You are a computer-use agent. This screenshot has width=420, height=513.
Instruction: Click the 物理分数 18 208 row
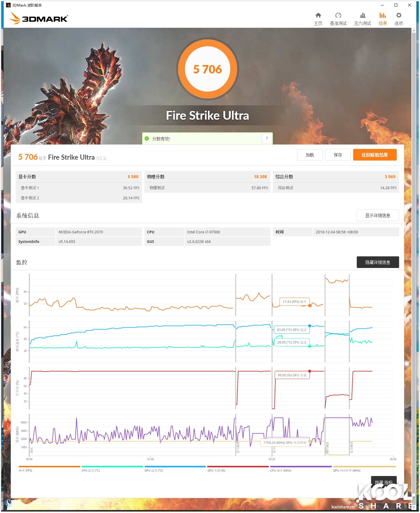pos(207,177)
